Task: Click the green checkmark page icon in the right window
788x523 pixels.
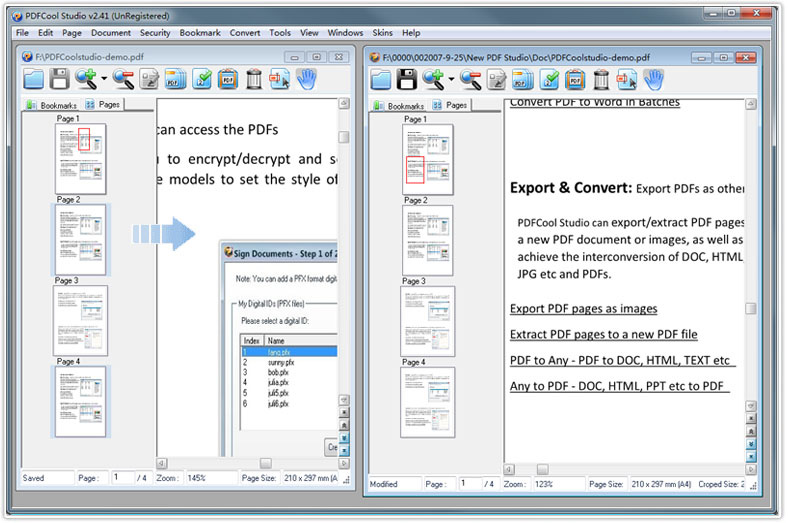Action: coord(549,80)
